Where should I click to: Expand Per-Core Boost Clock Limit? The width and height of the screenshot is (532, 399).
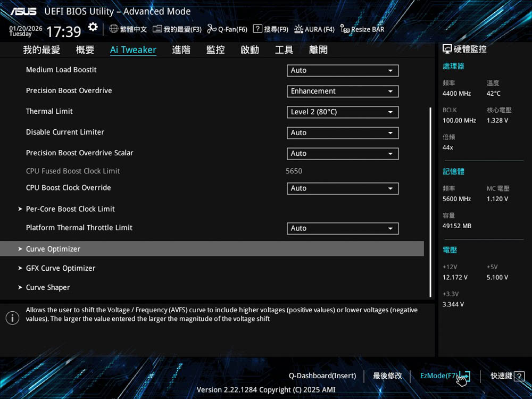point(70,209)
